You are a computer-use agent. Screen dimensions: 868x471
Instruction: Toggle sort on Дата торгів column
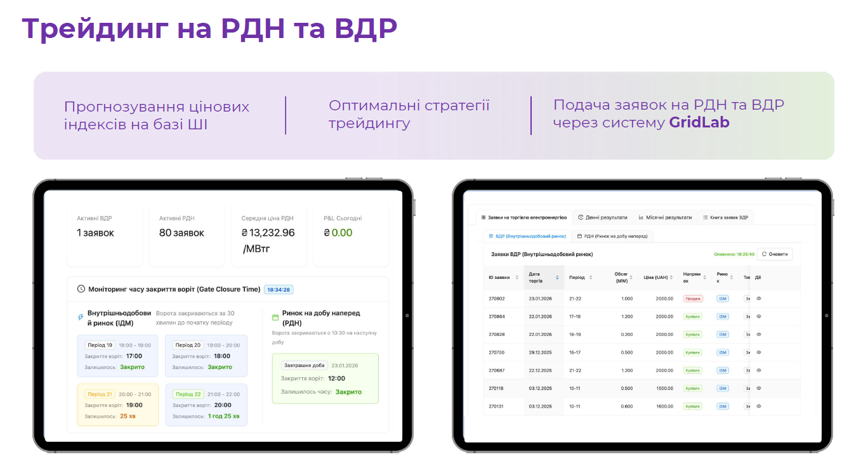point(557,278)
